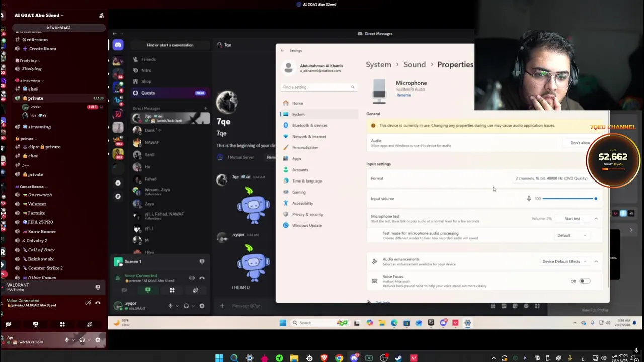The height and width of the screenshot is (362, 644).
Task: Open Discord settings gear beside 7qe user
Action: 98,340
